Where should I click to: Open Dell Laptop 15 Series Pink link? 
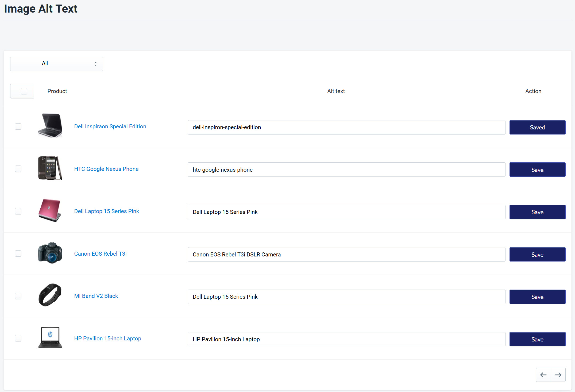(107, 211)
